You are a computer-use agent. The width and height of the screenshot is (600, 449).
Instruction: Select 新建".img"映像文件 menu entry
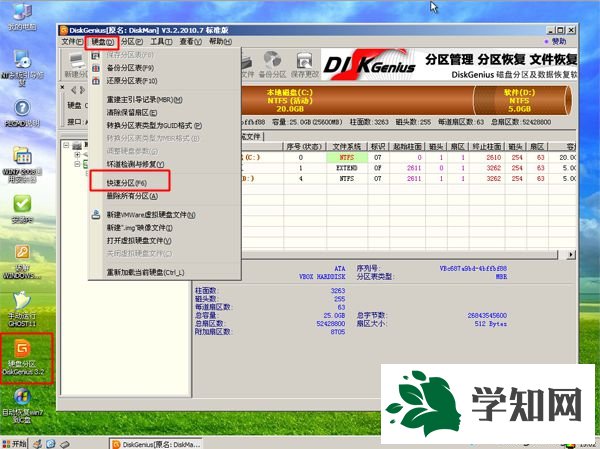click(x=139, y=228)
